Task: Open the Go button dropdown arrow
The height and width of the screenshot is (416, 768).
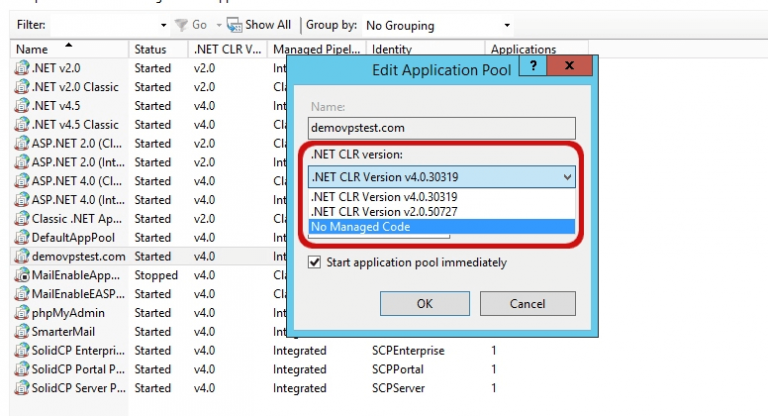Action: click(x=219, y=25)
